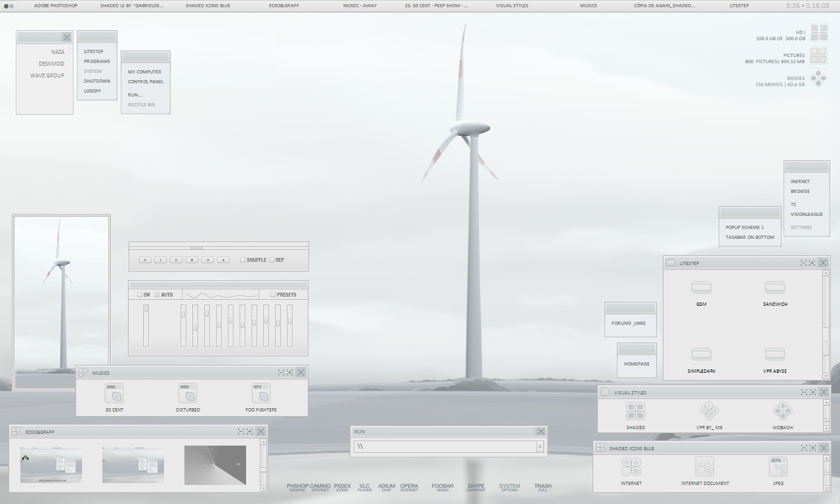Image resolution: width=840 pixels, height=504 pixels.
Task: Open PXDEX icons from the dock
Action: [342, 488]
